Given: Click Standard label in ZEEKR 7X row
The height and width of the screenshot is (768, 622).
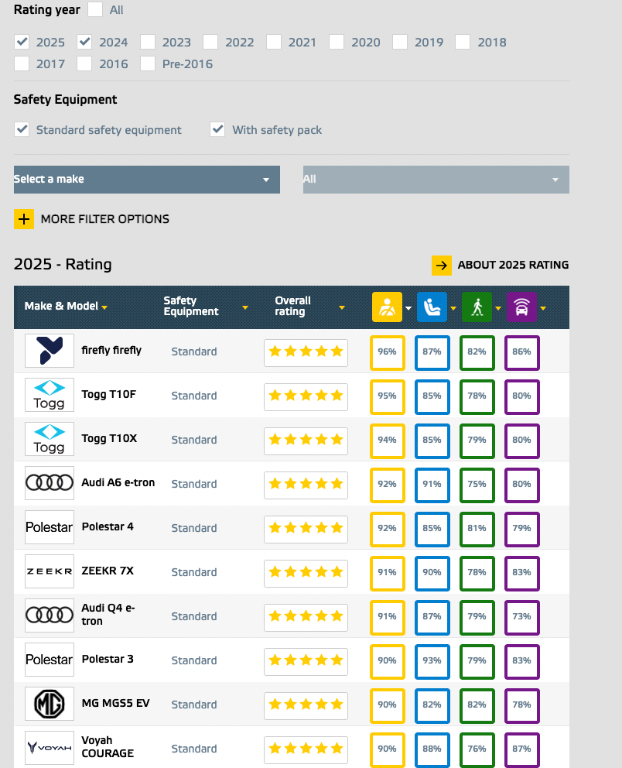Looking at the screenshot, I should [194, 572].
